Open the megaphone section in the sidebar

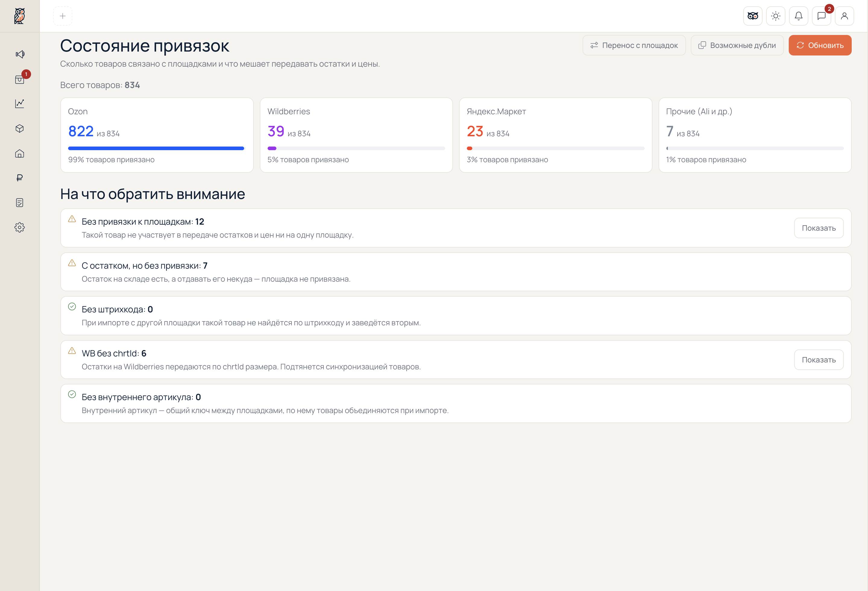[x=20, y=54]
